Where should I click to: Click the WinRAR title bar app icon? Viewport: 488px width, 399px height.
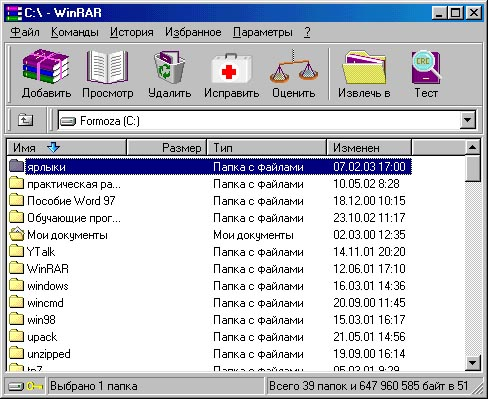click(x=14, y=13)
